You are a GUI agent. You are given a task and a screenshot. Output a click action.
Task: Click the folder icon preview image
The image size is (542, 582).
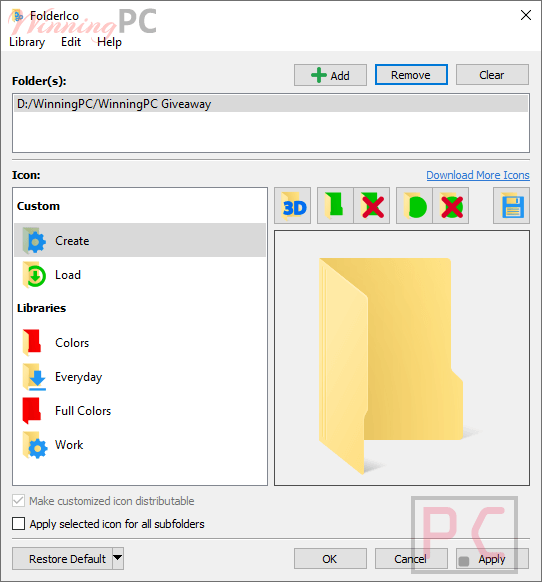402,358
